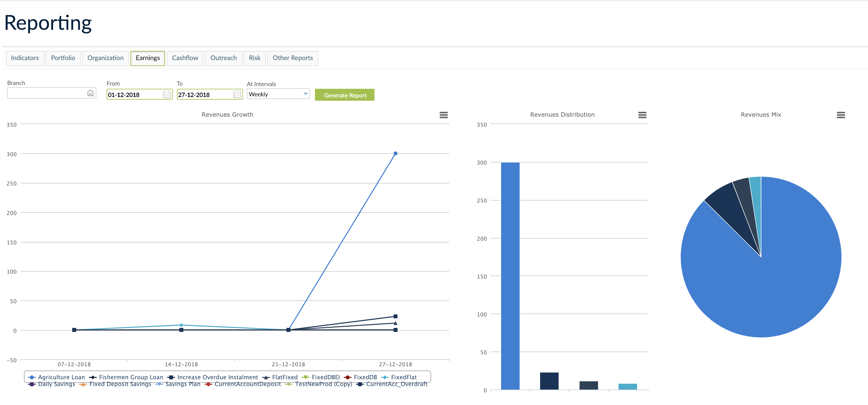Open the Revenues Distribution chart menu
The width and height of the screenshot is (868, 405).
(x=642, y=115)
